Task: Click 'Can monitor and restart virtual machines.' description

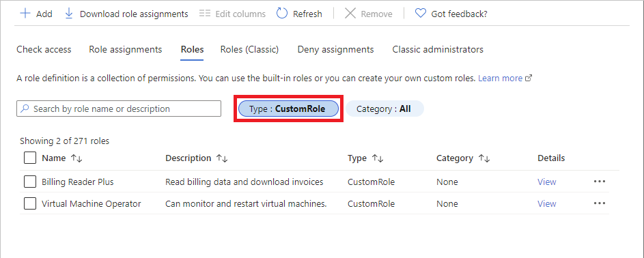Action: click(x=246, y=203)
